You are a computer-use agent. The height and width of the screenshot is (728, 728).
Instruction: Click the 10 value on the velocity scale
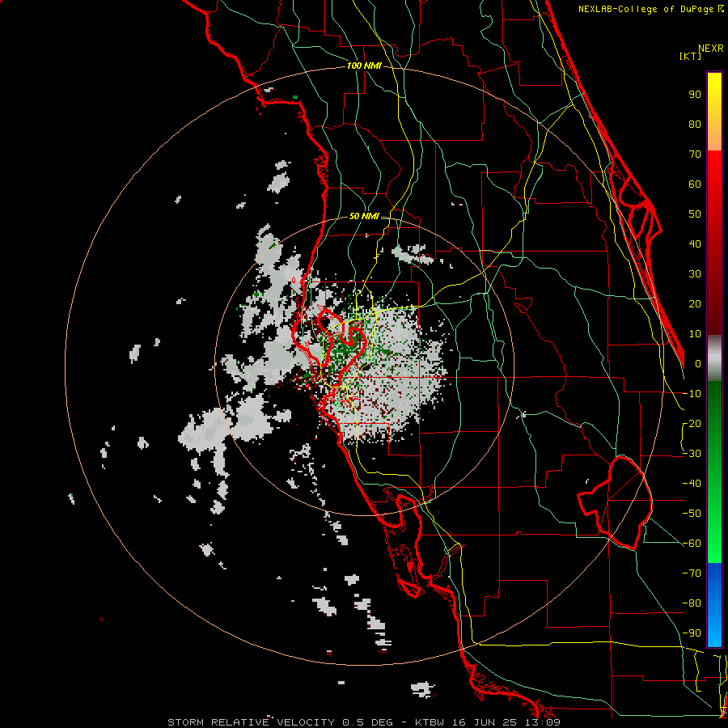point(695,334)
